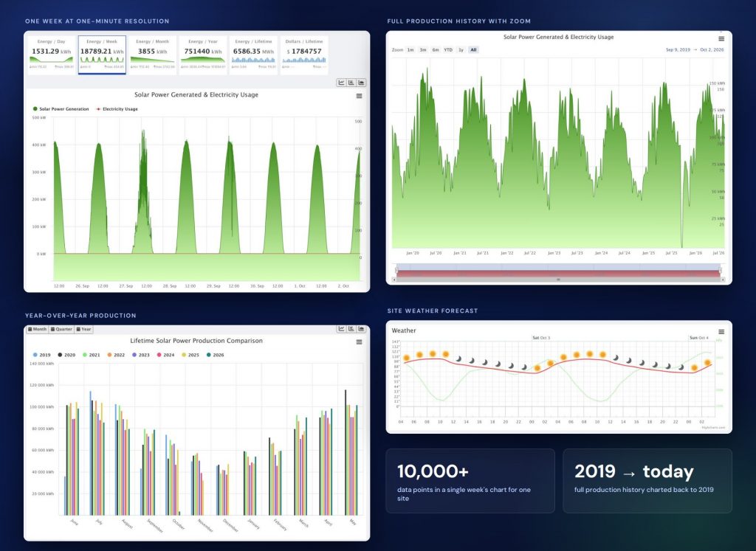Click the Oct 2, 2026 end date field
756x551 pixels.
(712, 49)
